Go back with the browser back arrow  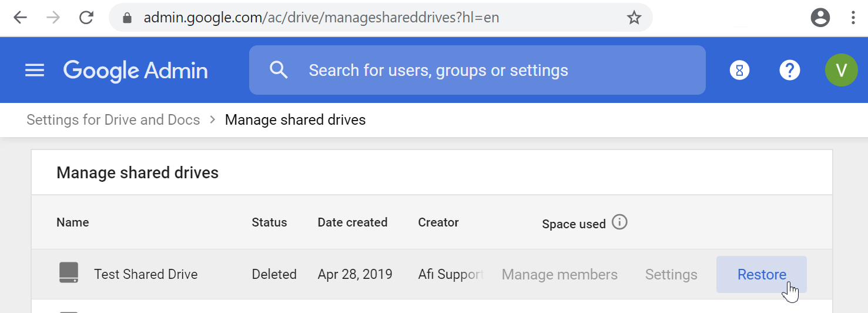point(20,18)
